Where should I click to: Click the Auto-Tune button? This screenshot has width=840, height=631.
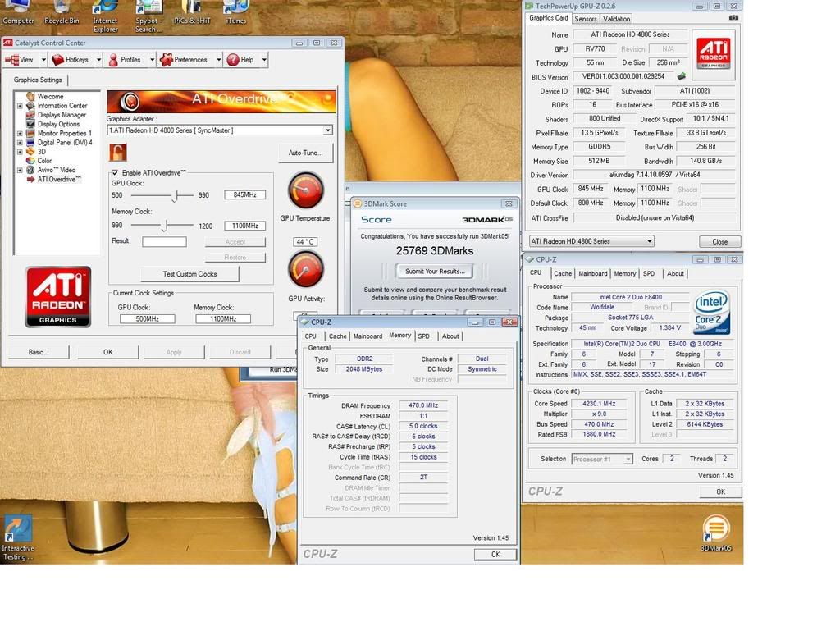click(305, 153)
